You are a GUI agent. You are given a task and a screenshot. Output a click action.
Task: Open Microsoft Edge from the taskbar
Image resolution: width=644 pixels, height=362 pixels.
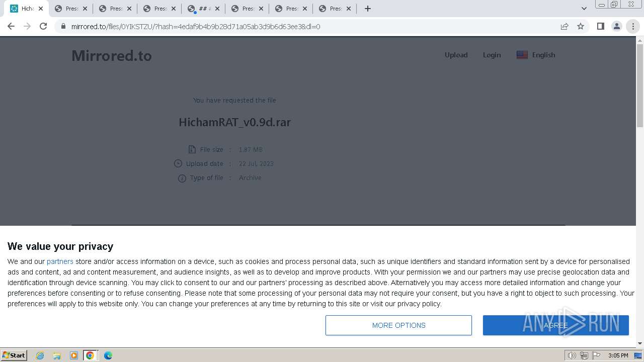tap(108, 355)
